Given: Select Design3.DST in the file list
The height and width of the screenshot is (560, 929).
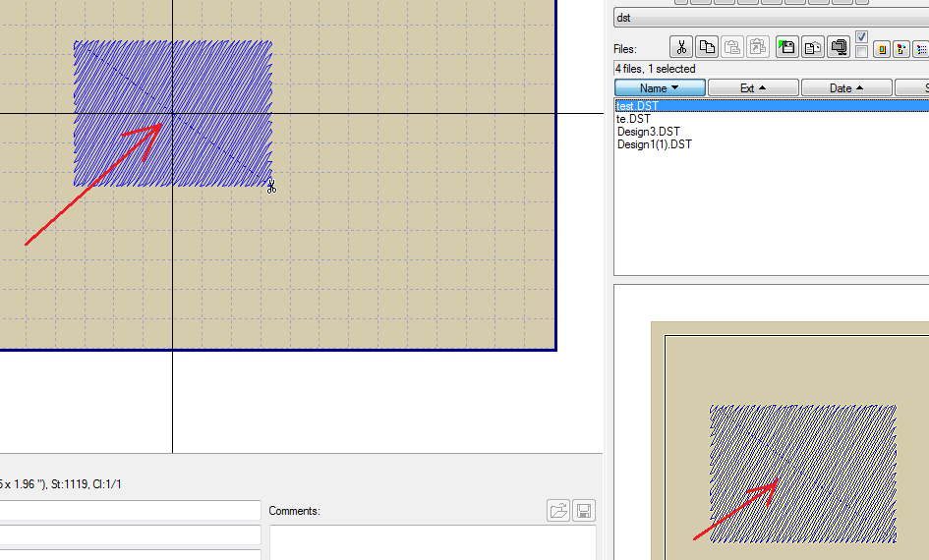Looking at the screenshot, I should (648, 132).
